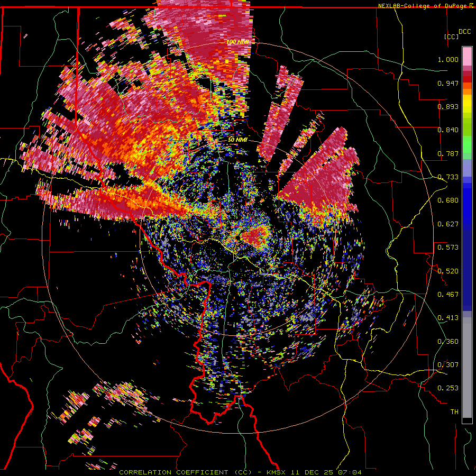Image resolution: width=476 pixels, height=476 pixels.
Task: Click the 0.467 color scale value
Action: tap(448, 295)
